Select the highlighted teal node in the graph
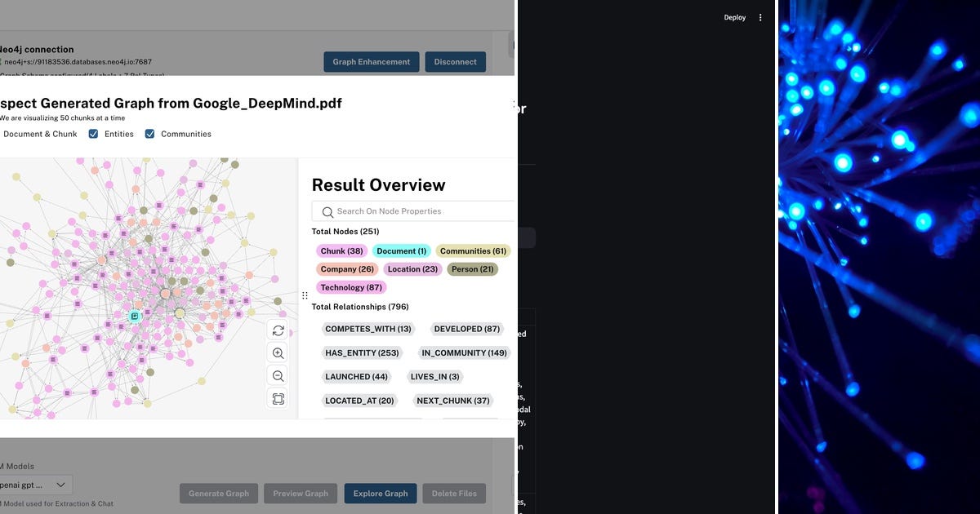This screenshot has width=980, height=514. 136,314
